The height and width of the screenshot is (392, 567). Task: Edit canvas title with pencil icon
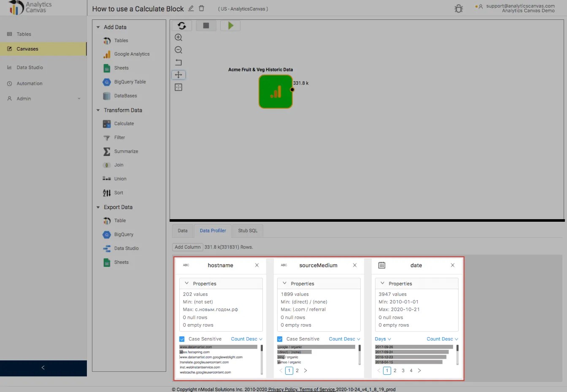(x=191, y=8)
